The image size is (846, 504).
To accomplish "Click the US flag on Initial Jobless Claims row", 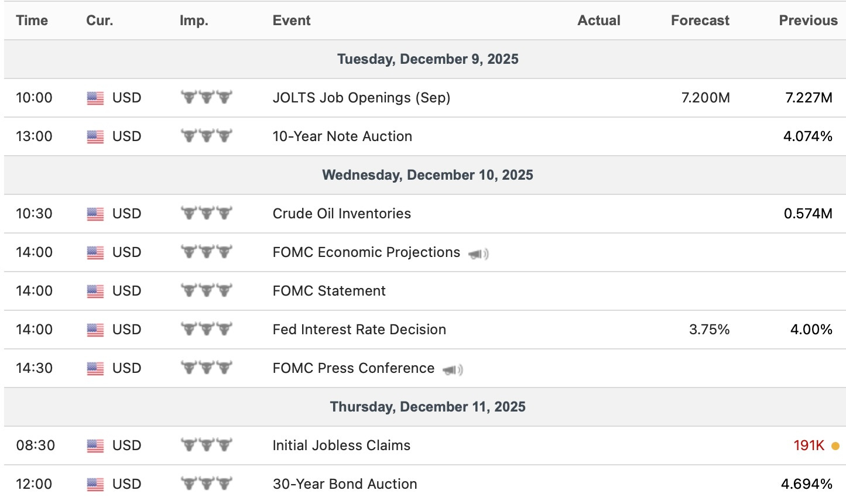I will click(95, 446).
